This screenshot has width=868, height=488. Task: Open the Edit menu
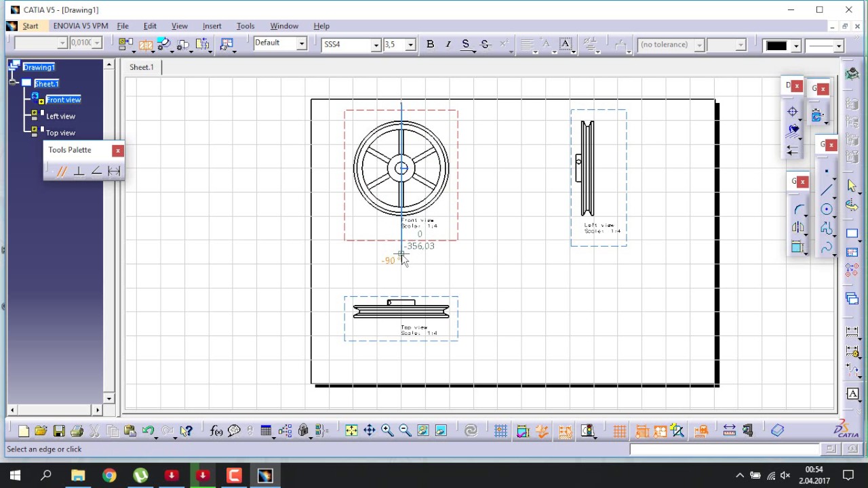pyautogui.click(x=150, y=26)
